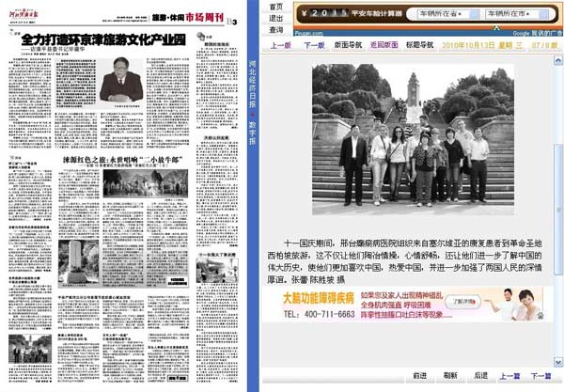Click the 07/19 版 page indicator

click(x=544, y=46)
